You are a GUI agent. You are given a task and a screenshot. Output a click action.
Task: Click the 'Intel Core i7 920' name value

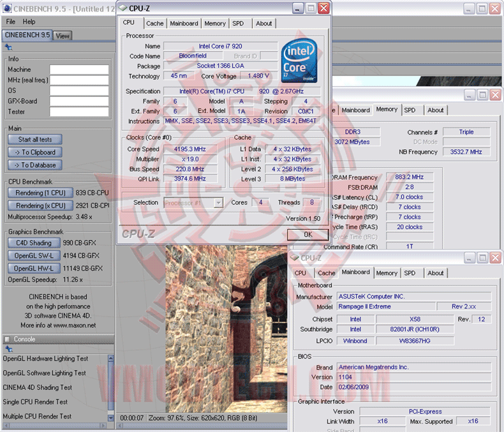tap(221, 47)
